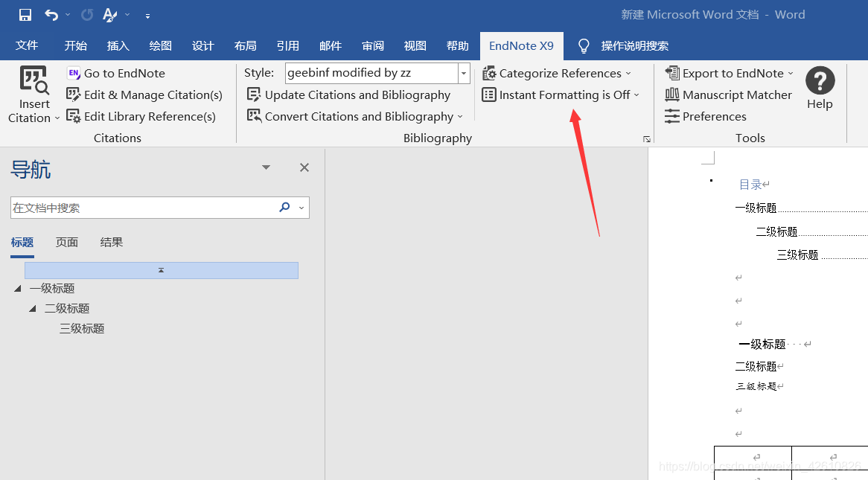Collapse the 一级标题 tree node
The image size is (868, 480).
[x=18, y=289]
